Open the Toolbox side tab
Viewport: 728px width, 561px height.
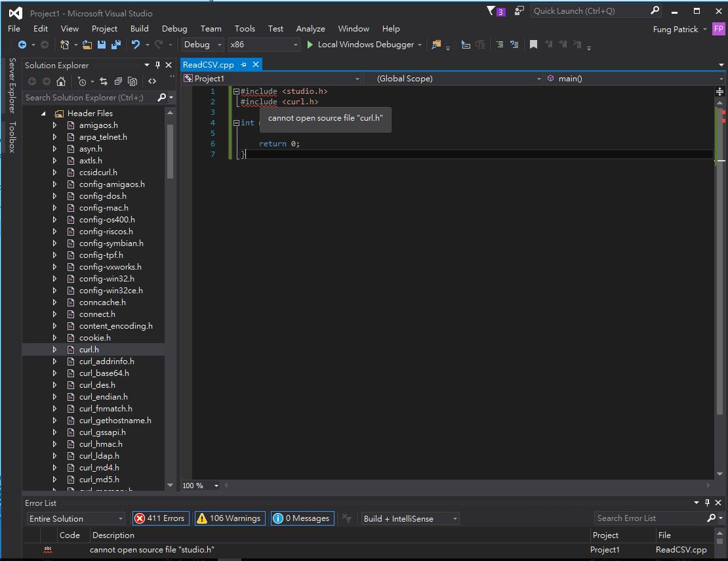pyautogui.click(x=12, y=138)
